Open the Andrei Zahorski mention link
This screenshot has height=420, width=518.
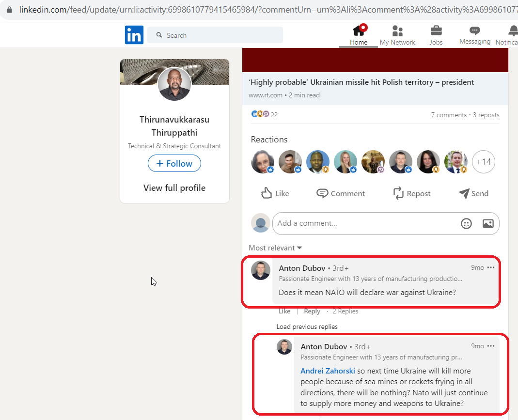(x=328, y=371)
